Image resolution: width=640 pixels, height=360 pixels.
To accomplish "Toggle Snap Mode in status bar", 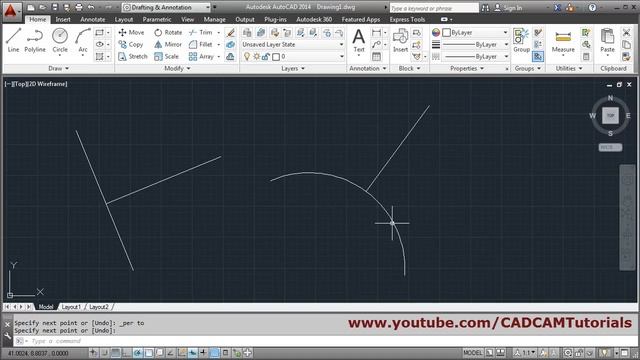I will [x=105, y=353].
